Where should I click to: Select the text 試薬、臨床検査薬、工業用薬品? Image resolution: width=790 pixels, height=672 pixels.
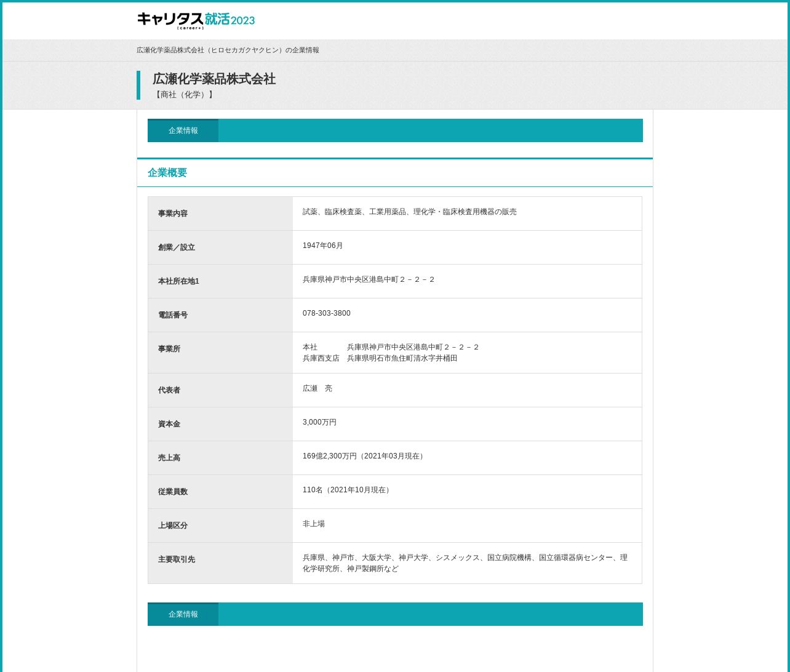354,212
